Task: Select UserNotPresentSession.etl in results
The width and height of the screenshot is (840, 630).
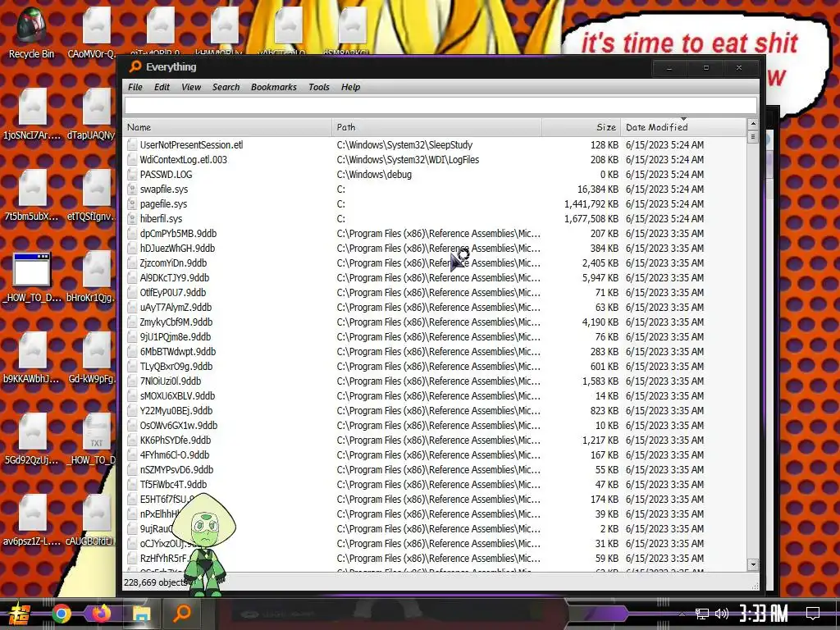Action: (x=435, y=144)
